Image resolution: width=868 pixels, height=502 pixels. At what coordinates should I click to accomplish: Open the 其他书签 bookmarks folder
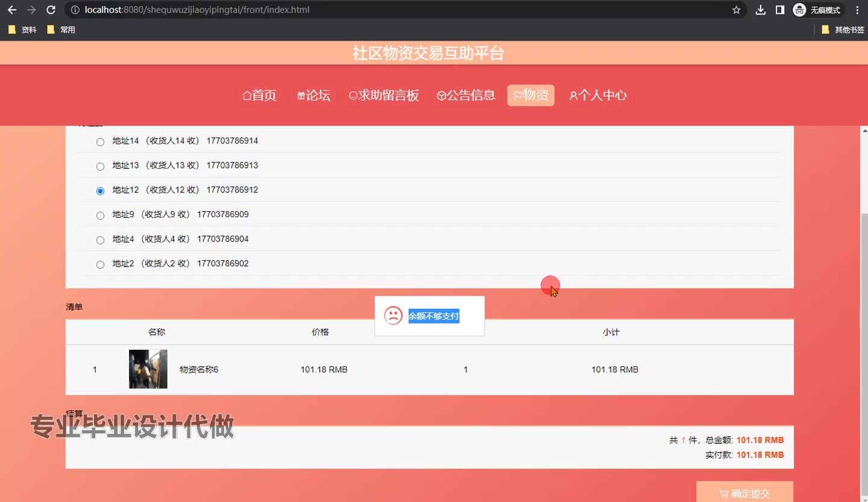coord(843,30)
